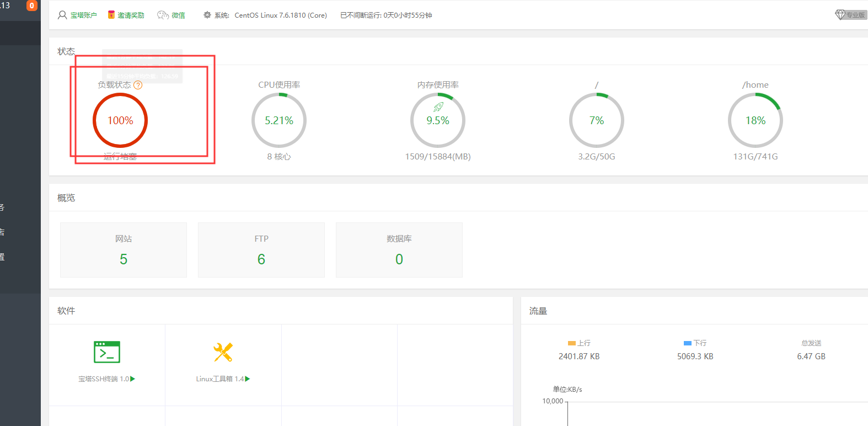Open the 数据库 count card
Viewport: 868px width, 426px height.
pos(399,250)
